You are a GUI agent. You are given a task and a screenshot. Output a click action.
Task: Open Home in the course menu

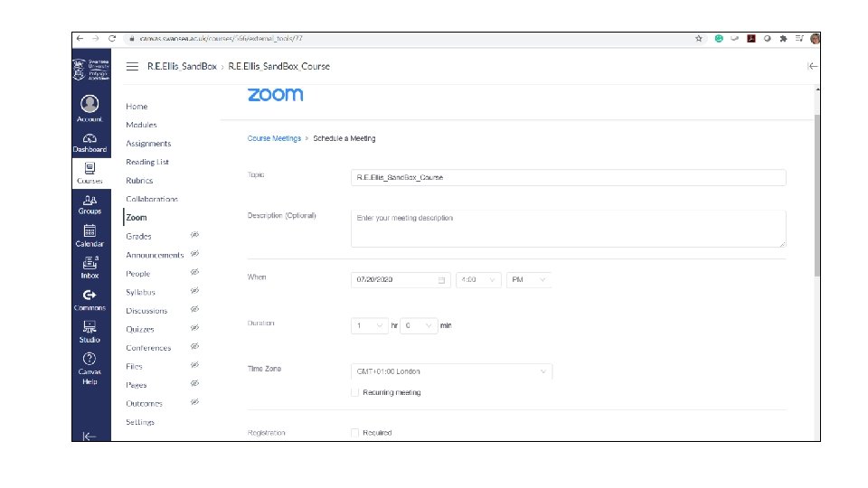click(x=137, y=107)
